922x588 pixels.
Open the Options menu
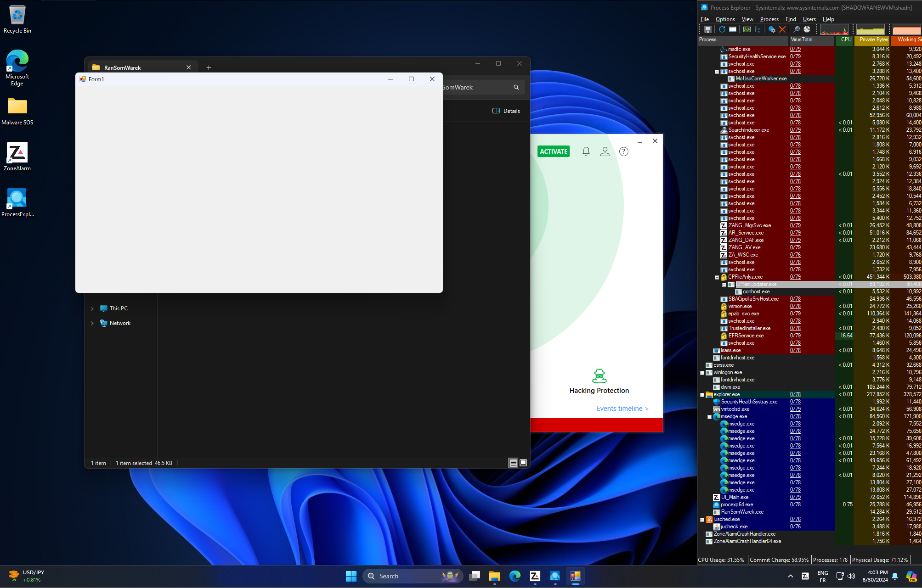click(x=725, y=19)
